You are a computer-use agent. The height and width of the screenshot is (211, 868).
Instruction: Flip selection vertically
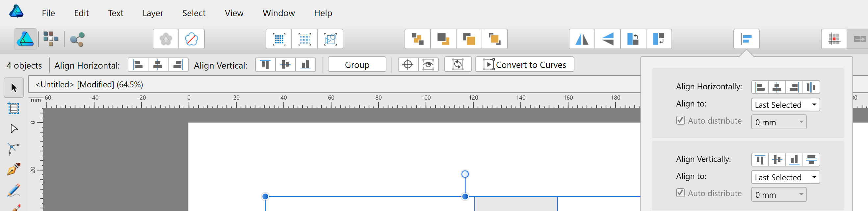coord(608,39)
